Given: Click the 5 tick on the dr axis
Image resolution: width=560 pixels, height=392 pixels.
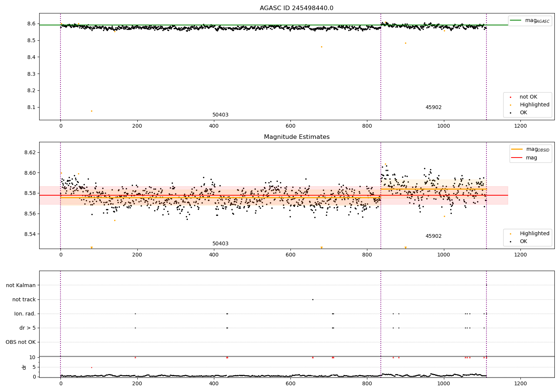Looking at the screenshot, I should [34, 367].
